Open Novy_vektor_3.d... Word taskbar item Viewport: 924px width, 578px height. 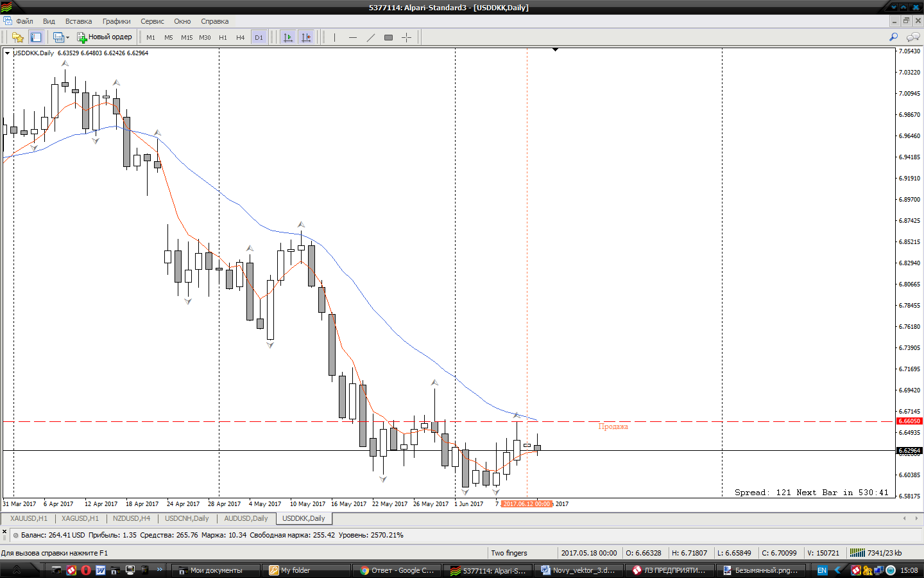pyautogui.click(x=579, y=570)
